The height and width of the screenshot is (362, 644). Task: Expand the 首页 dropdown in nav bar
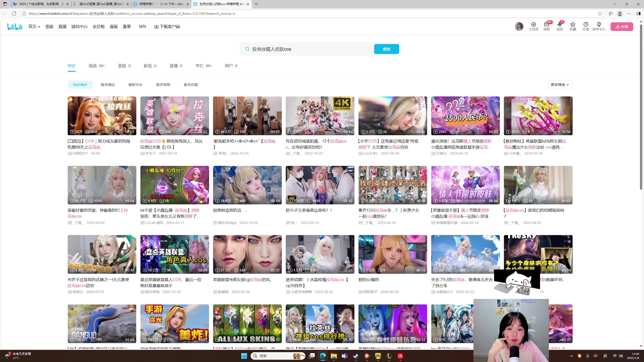pos(34,26)
